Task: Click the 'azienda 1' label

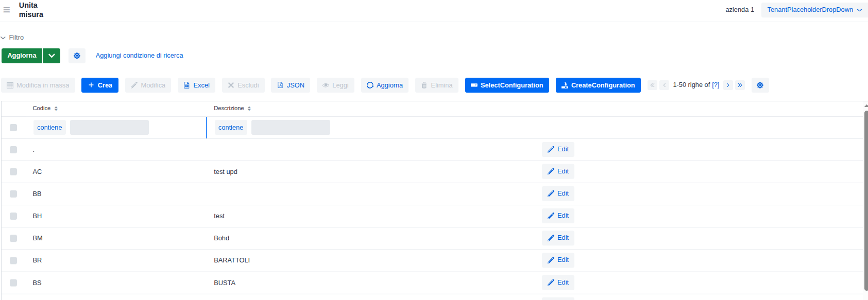Action: point(740,10)
